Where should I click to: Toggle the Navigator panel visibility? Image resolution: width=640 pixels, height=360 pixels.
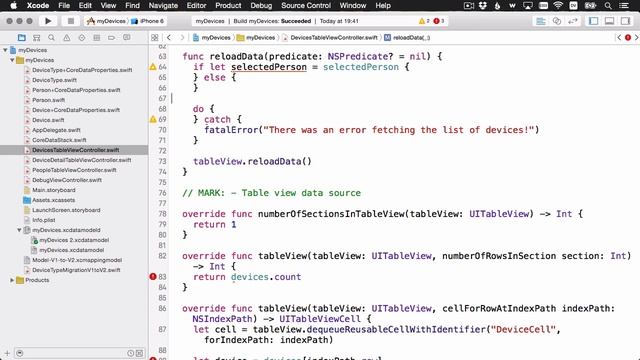593,21
